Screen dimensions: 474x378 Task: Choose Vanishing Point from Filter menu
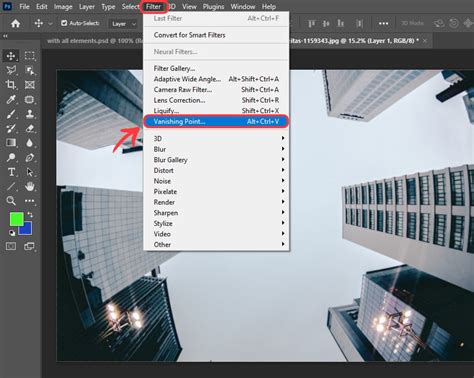tap(216, 121)
